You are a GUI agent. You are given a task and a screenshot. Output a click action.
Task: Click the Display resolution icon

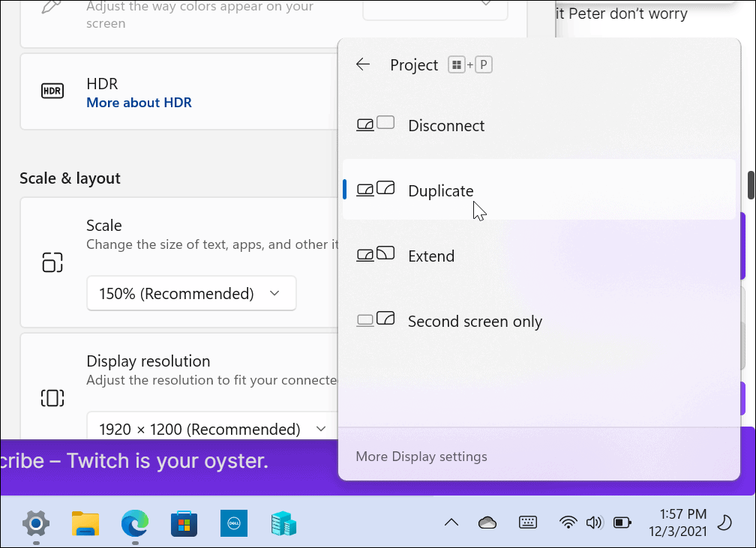pos(52,398)
